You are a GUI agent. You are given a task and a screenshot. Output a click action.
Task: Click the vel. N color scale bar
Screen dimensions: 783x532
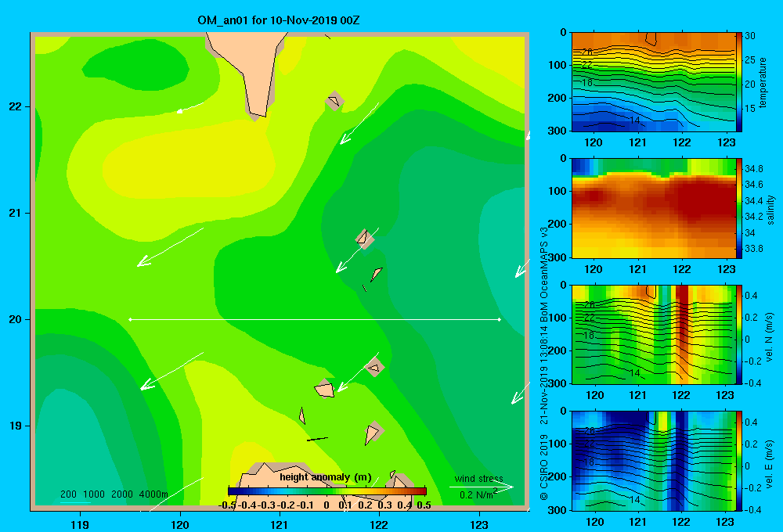(738, 334)
